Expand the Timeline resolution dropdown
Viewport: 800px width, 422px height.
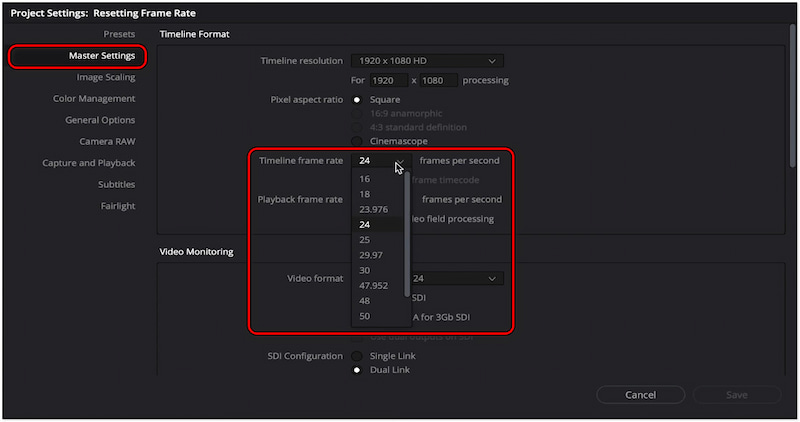(x=426, y=61)
